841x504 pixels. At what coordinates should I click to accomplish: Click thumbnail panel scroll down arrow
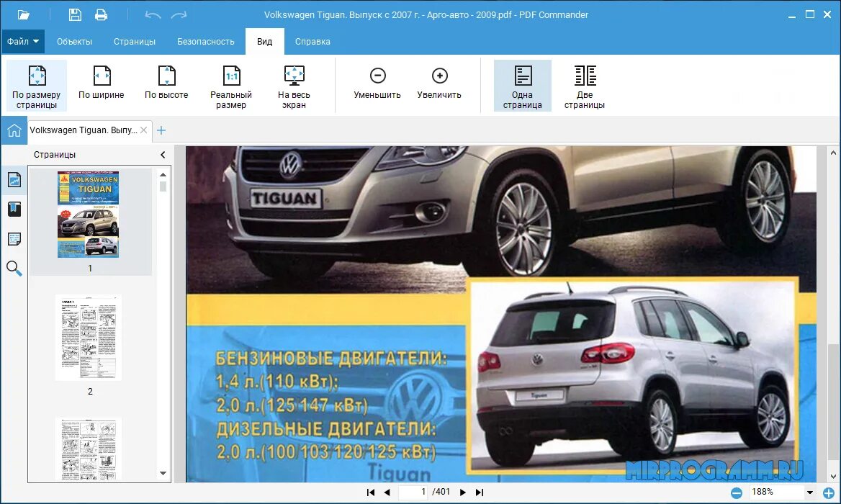[x=163, y=474]
